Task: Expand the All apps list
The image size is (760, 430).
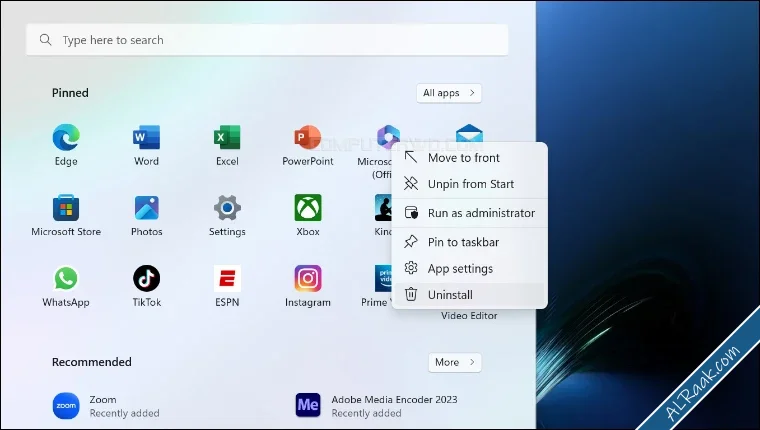Action: click(x=449, y=93)
